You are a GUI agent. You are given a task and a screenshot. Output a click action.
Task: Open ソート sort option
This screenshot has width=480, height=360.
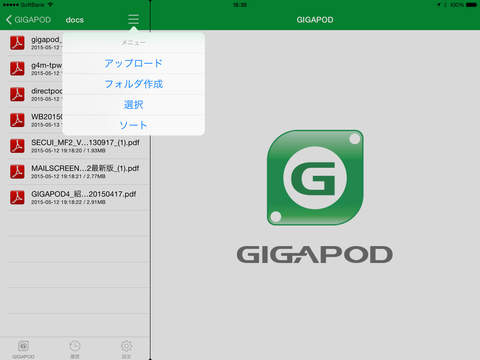click(x=134, y=125)
